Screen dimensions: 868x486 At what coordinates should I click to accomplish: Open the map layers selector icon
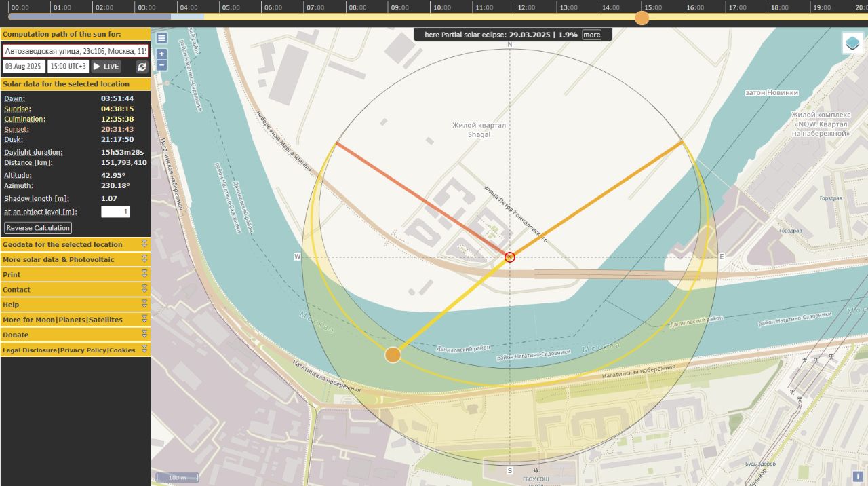tap(852, 43)
